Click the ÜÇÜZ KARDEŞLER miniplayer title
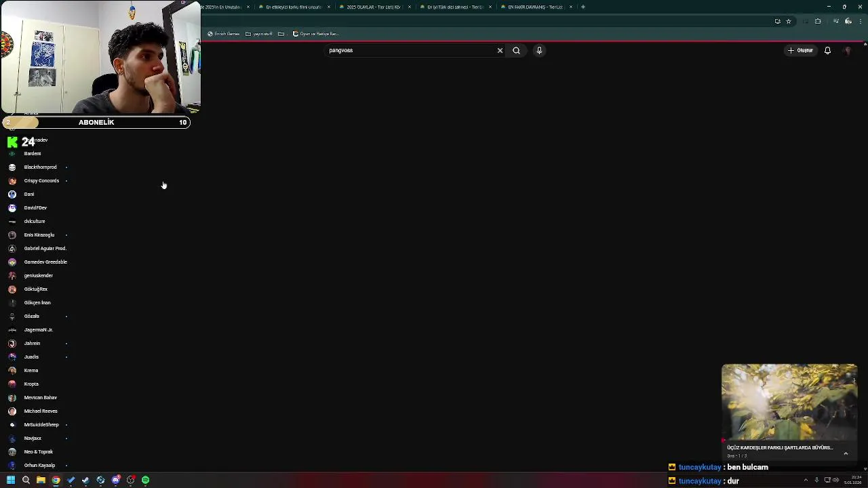The width and height of the screenshot is (868, 488). (780, 448)
